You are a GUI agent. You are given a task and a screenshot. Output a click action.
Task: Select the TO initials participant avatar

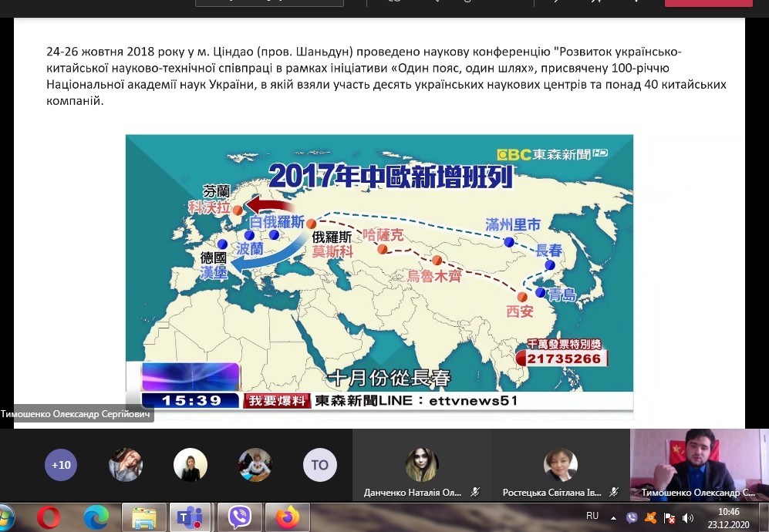(320, 465)
